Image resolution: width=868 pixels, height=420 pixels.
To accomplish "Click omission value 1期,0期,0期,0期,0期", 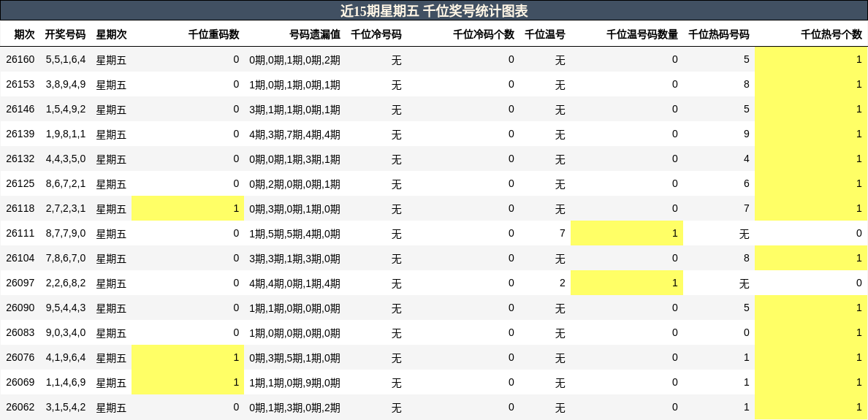I will pos(294,333).
